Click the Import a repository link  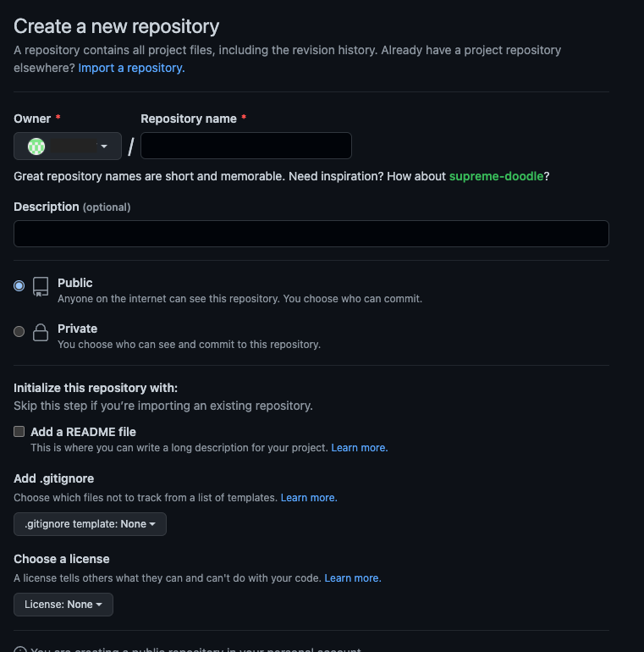(x=131, y=68)
